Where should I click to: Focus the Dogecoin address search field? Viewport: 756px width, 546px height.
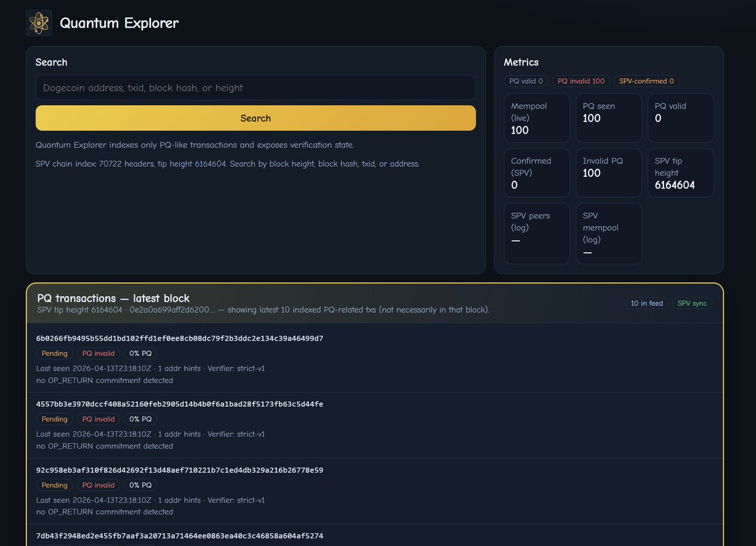[255, 88]
